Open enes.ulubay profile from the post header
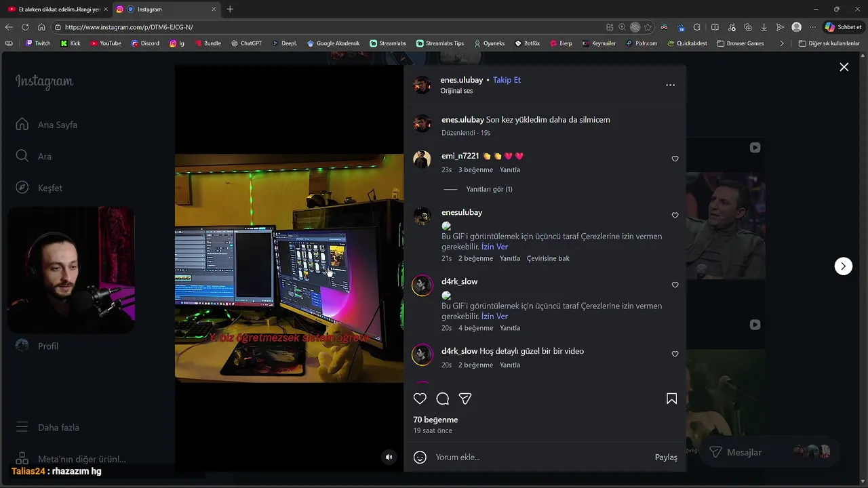This screenshot has width=868, height=488. (462, 80)
